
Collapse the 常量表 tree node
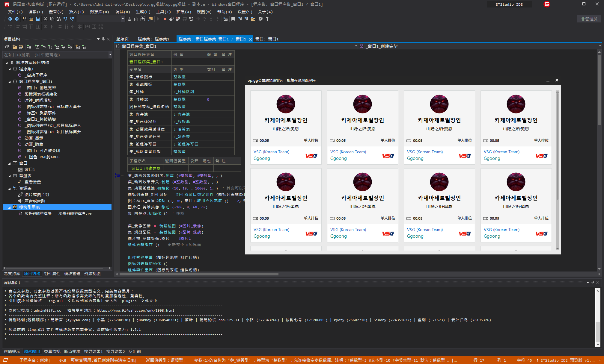[10, 176]
